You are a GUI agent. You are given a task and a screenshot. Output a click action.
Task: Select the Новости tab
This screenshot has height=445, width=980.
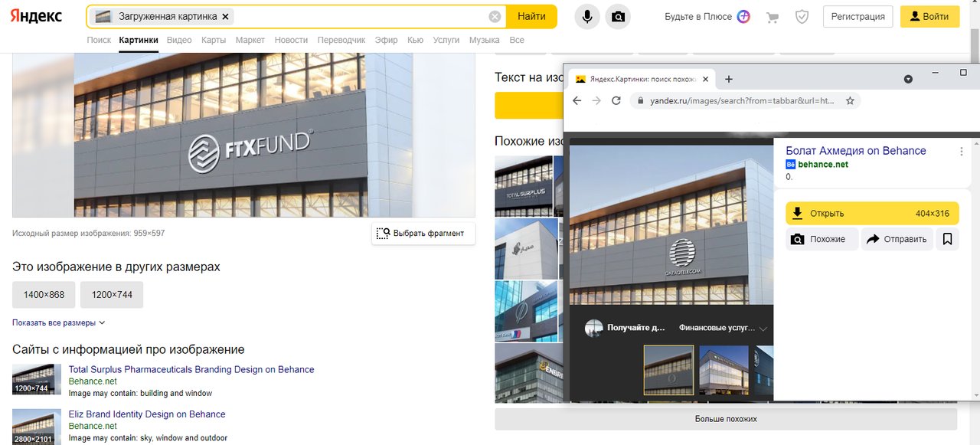[x=291, y=40]
